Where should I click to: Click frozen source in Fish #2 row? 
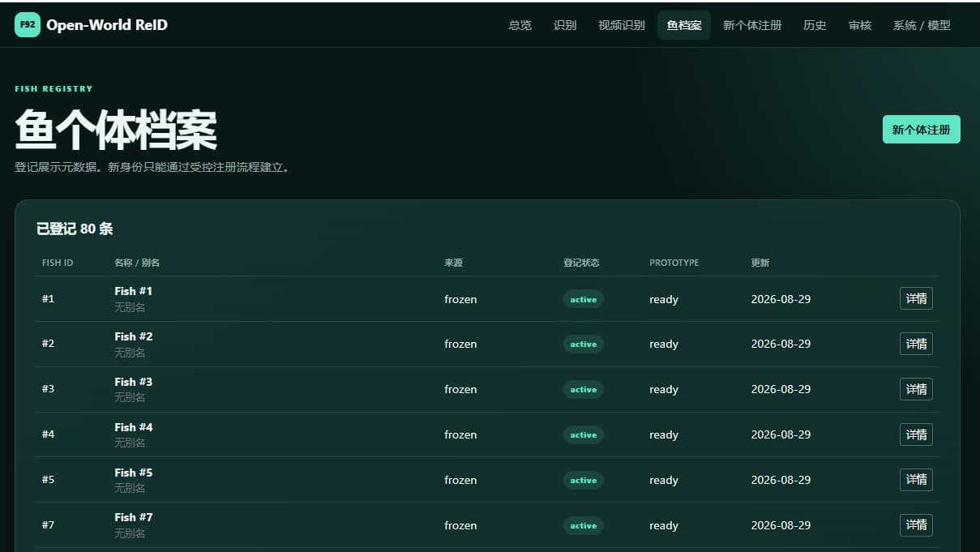pyautogui.click(x=460, y=344)
